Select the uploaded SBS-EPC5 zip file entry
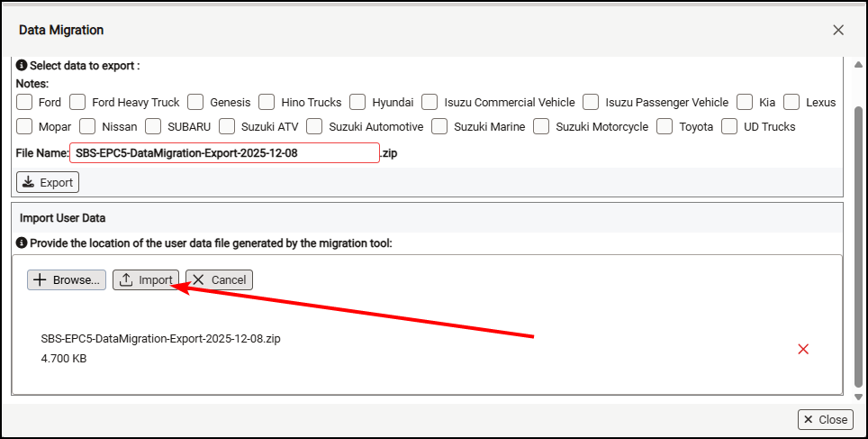The width and height of the screenshot is (868, 439). pyautogui.click(x=161, y=339)
